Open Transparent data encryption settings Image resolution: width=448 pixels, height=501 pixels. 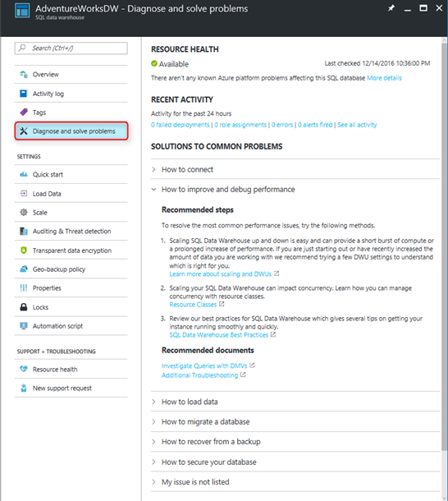(71, 250)
